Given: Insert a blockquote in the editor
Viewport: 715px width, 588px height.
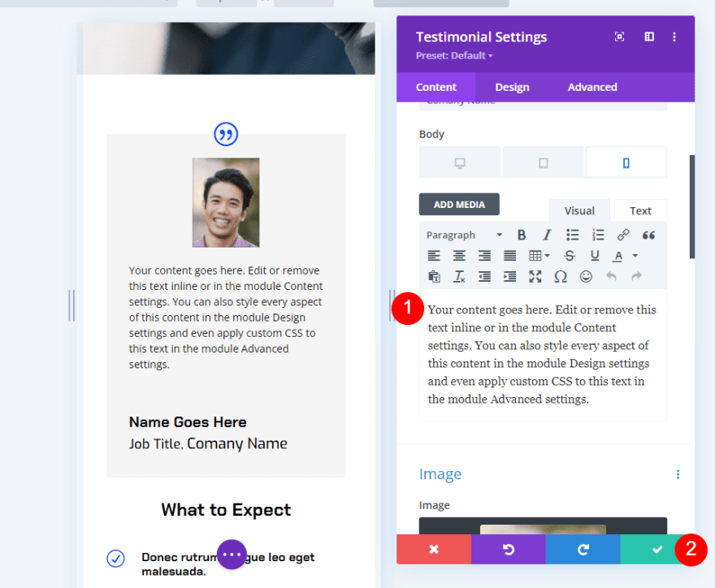Looking at the screenshot, I should tap(648, 235).
